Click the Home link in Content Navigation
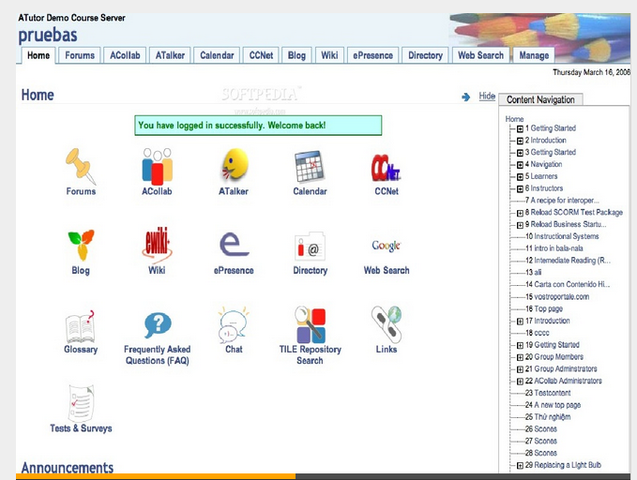Viewport: 637px width, 480px height. (x=514, y=119)
